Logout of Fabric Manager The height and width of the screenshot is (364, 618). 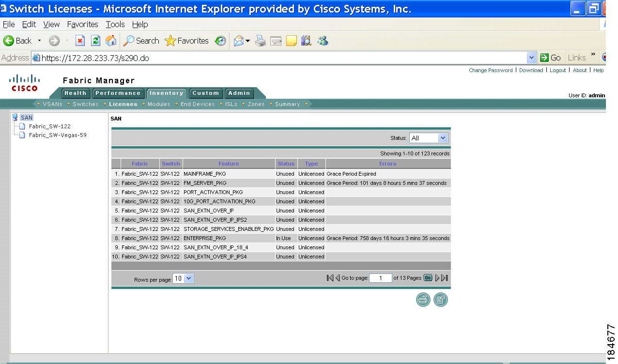click(x=557, y=70)
